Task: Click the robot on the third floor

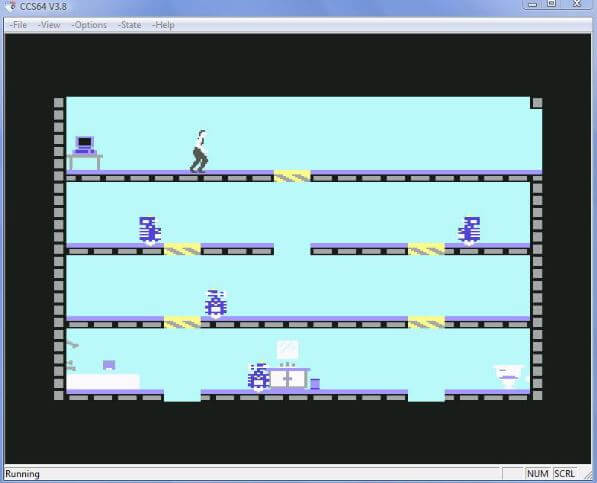Action: [x=216, y=304]
